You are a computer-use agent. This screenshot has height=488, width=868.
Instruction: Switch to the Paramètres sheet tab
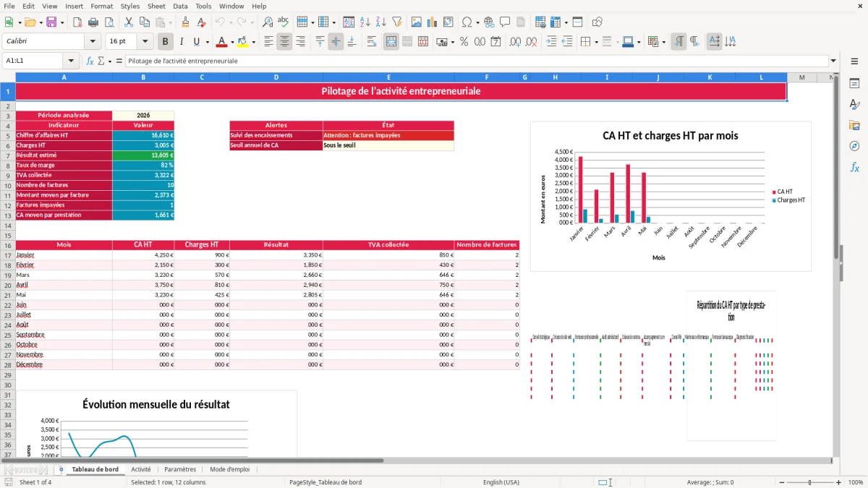point(180,469)
